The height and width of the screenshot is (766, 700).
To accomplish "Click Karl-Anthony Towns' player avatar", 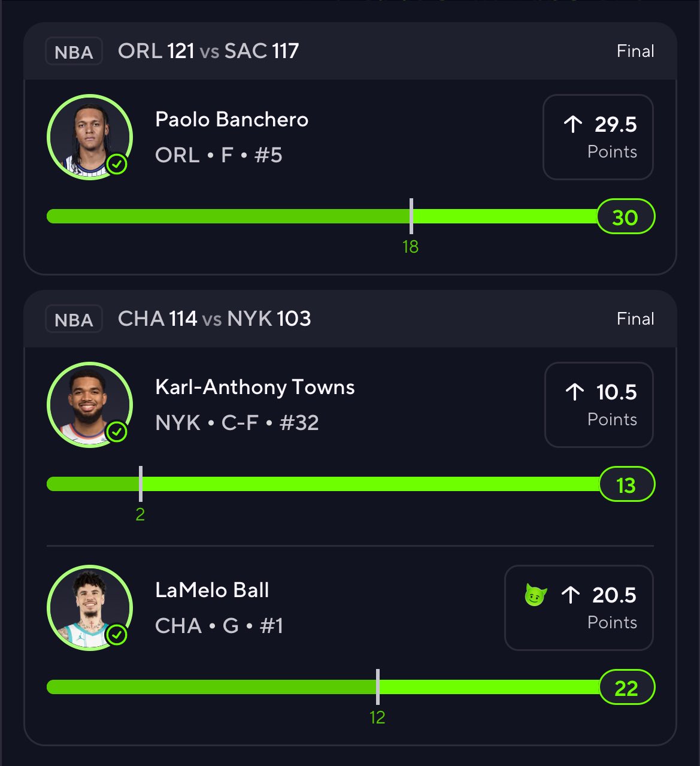I will [89, 405].
